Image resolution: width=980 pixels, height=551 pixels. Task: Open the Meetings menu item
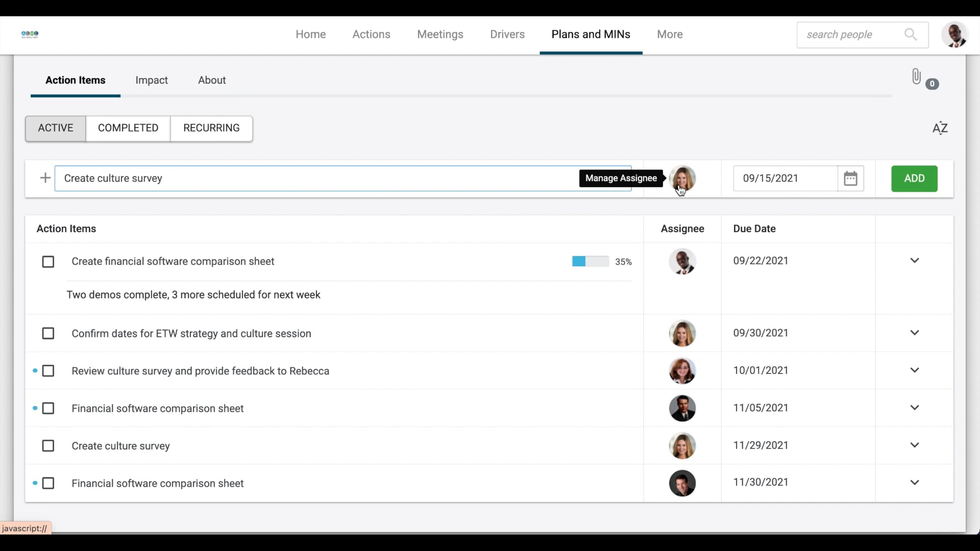(x=440, y=34)
